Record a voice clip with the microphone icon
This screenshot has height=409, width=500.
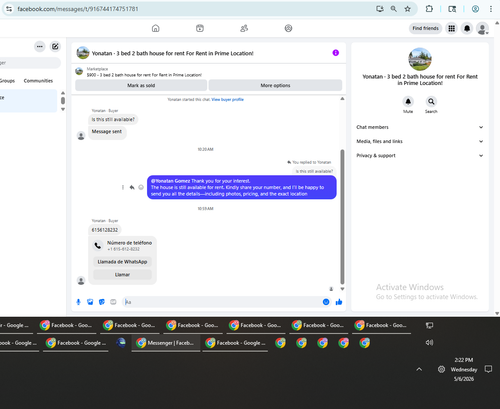(78, 302)
